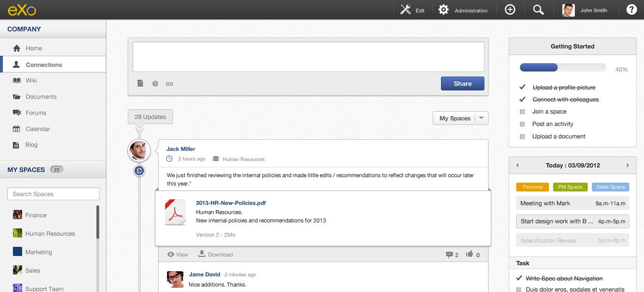Go to next day in calendar widget

[x=628, y=165]
